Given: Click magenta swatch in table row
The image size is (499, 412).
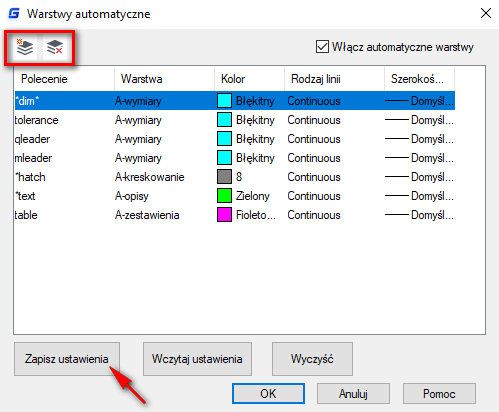Looking at the screenshot, I should pos(224,215).
